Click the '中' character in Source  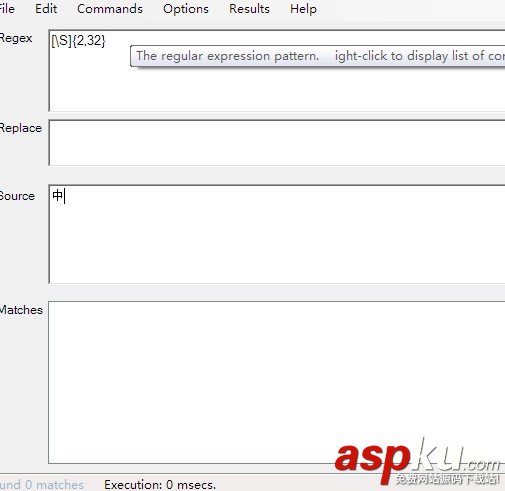(58, 195)
